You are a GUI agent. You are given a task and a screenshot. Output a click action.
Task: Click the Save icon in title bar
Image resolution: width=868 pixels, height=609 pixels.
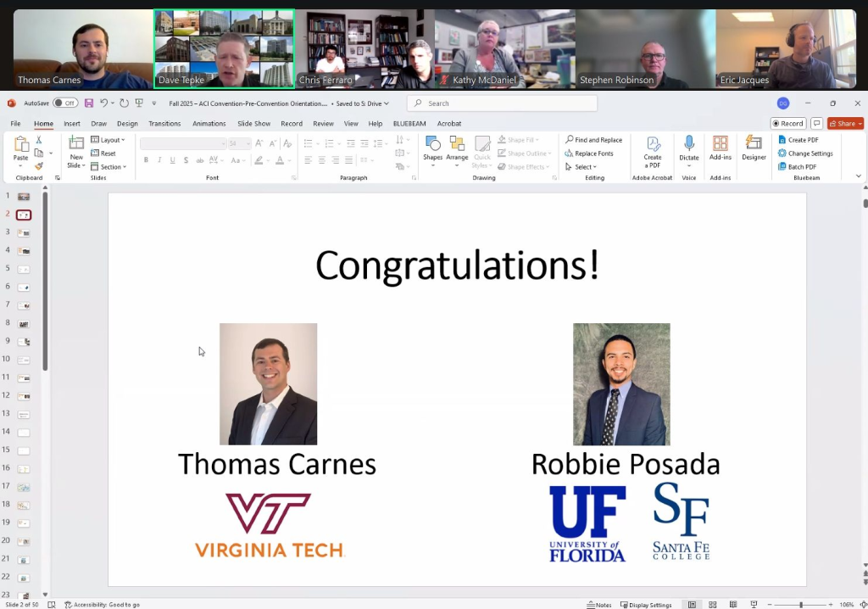point(89,103)
